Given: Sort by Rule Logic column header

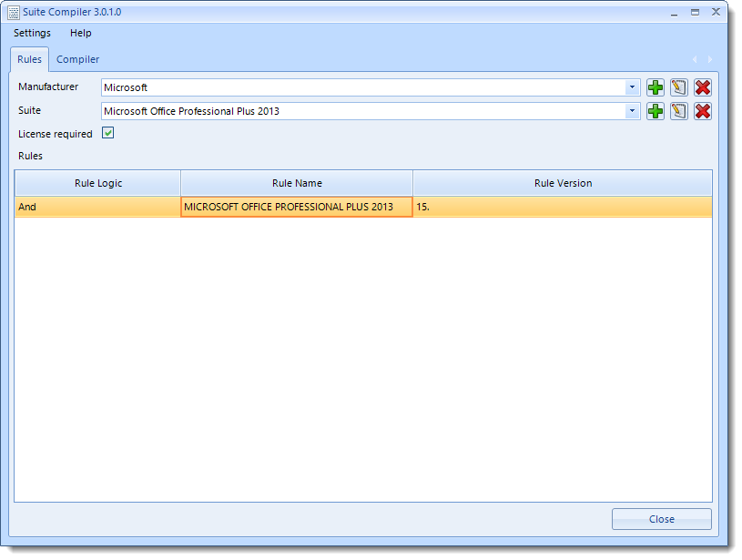Looking at the screenshot, I should tap(98, 183).
